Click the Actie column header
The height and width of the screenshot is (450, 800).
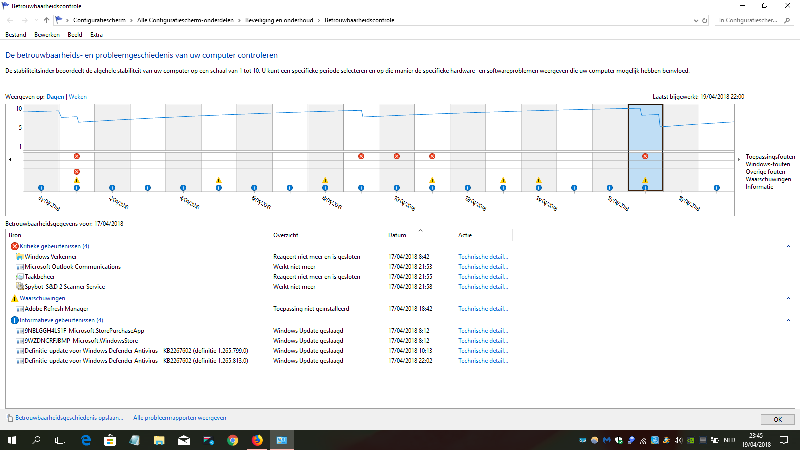point(465,235)
